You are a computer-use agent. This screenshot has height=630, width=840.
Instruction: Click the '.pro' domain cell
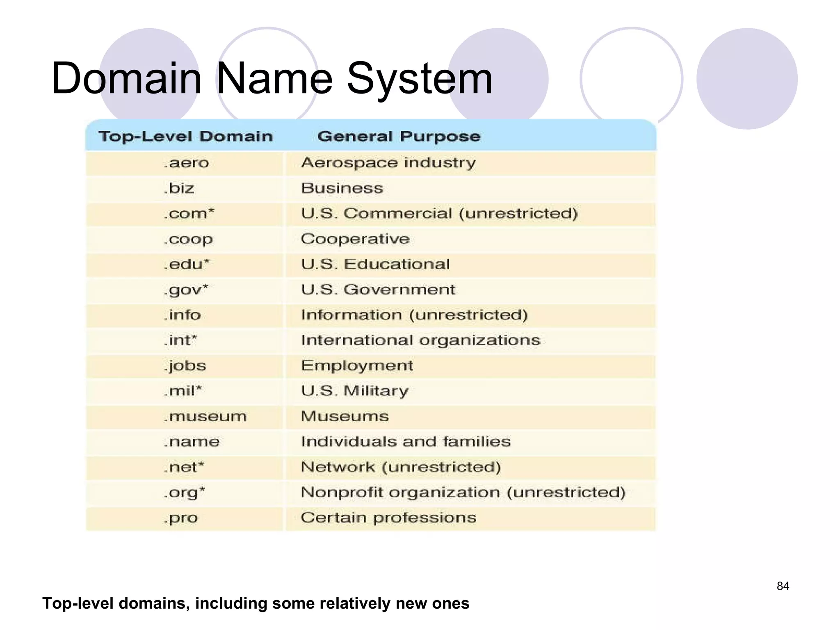click(x=185, y=519)
